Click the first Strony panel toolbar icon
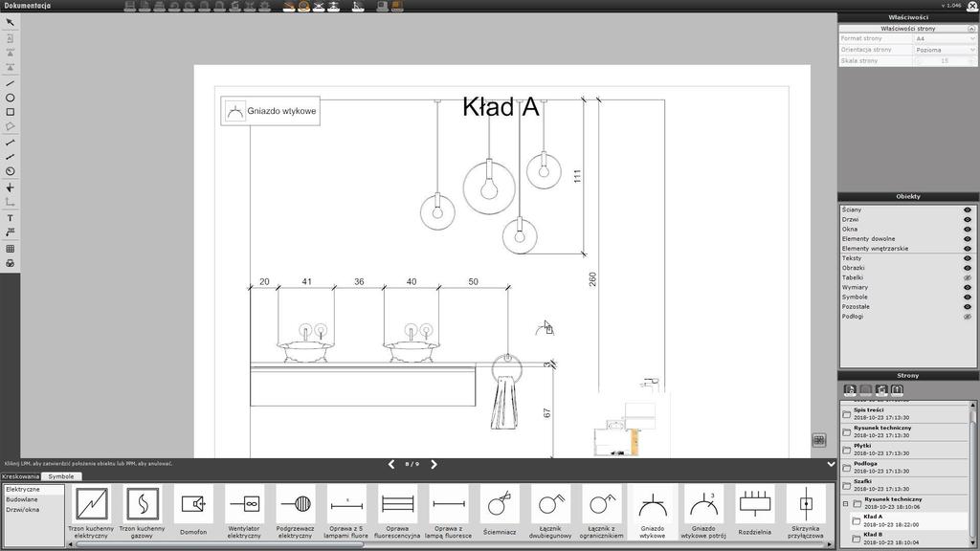 click(x=850, y=390)
